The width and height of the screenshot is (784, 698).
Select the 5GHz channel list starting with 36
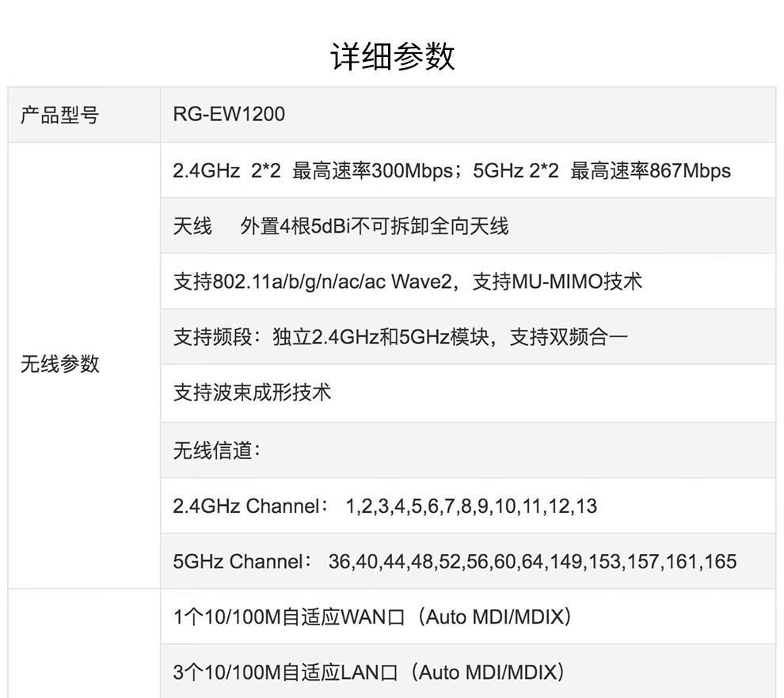click(x=532, y=561)
